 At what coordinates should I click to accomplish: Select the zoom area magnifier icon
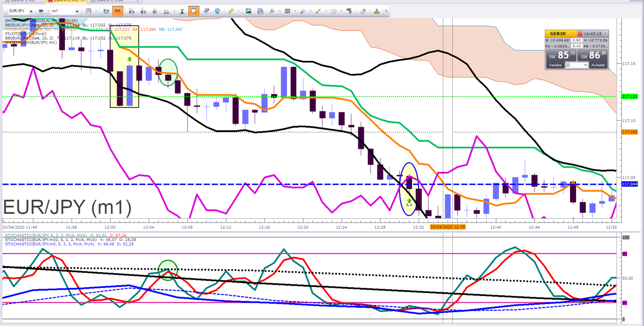click(167, 11)
